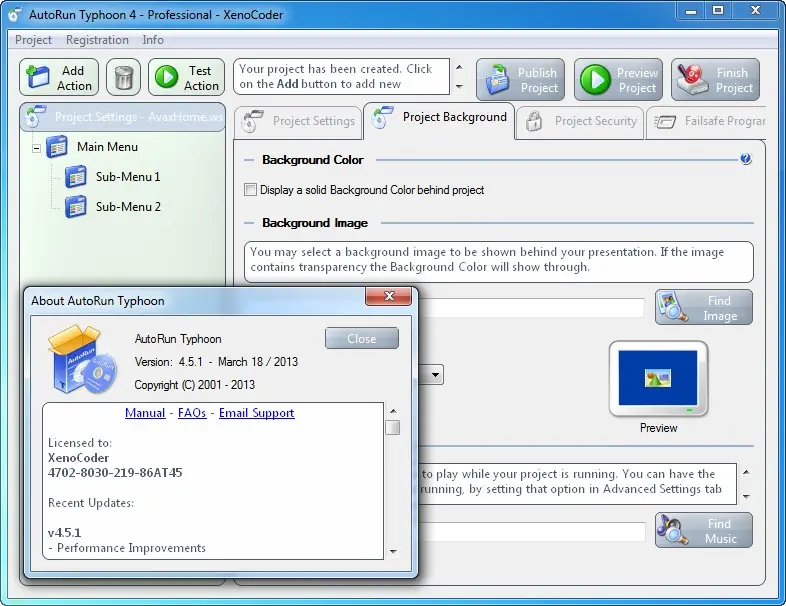Click the v4.5.1 update heading
This screenshot has height=606, width=786.
[x=65, y=533]
